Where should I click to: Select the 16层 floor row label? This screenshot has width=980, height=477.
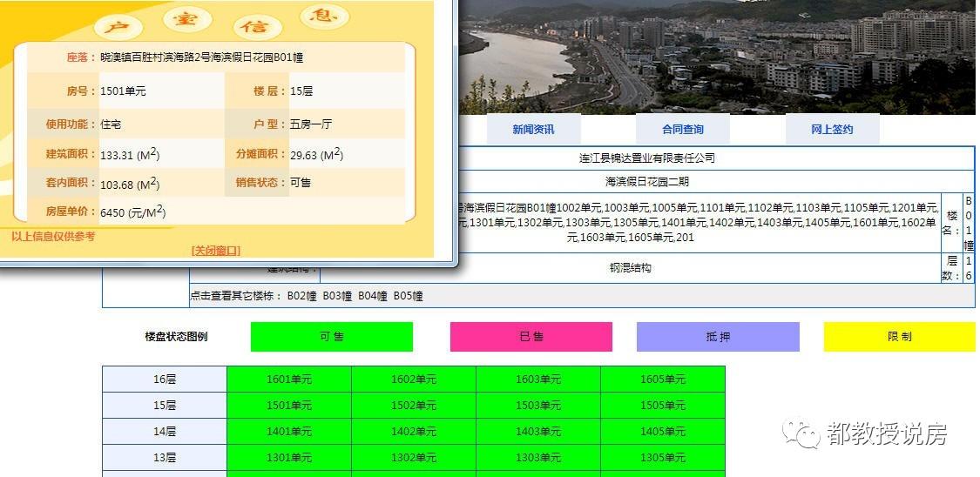click(165, 379)
